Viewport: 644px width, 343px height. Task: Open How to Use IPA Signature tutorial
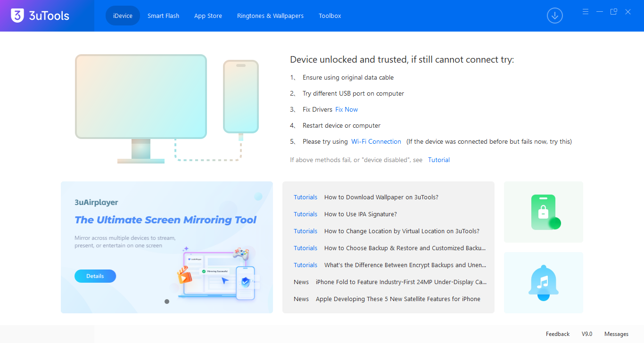[x=360, y=214]
